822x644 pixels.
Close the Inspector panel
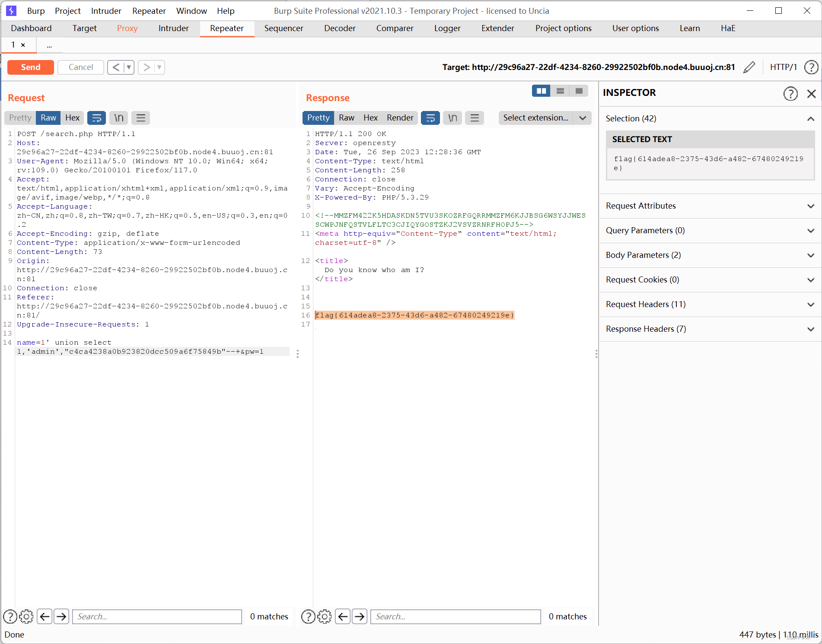(811, 93)
